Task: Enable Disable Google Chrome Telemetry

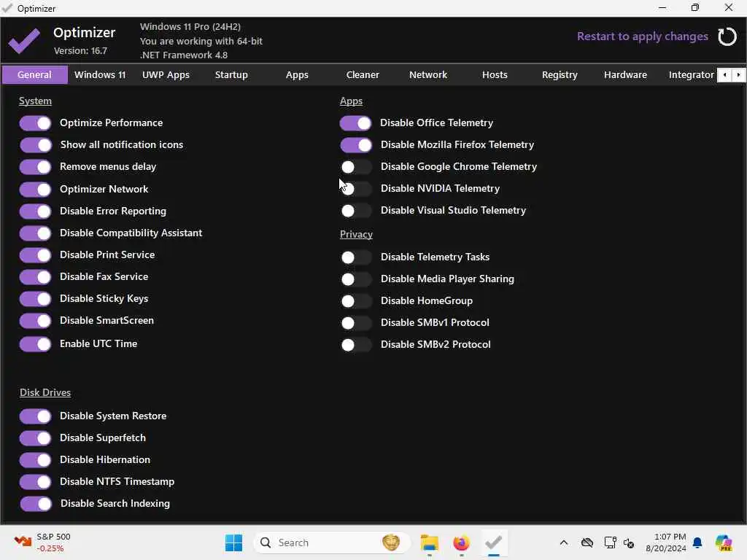Action: coord(356,167)
